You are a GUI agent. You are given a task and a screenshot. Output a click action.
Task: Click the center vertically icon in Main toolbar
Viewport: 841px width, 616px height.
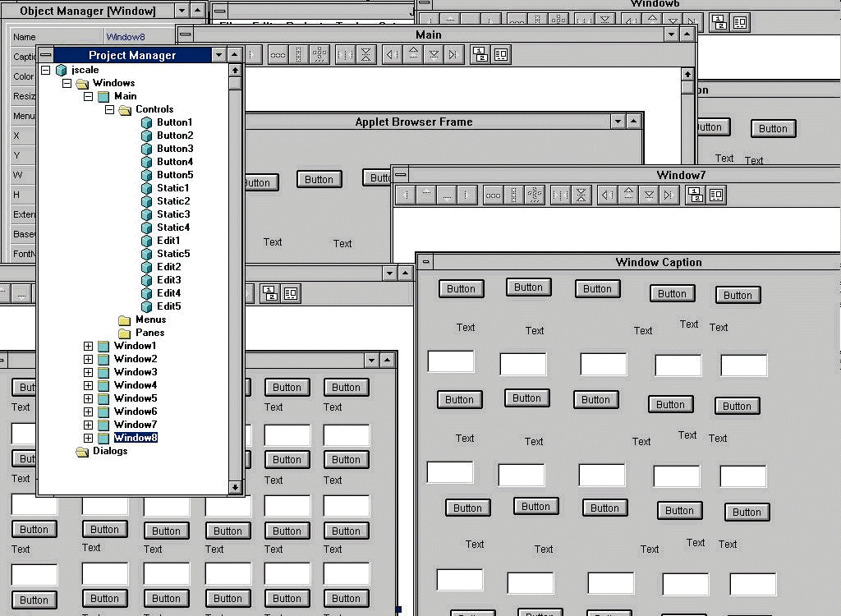[366, 55]
